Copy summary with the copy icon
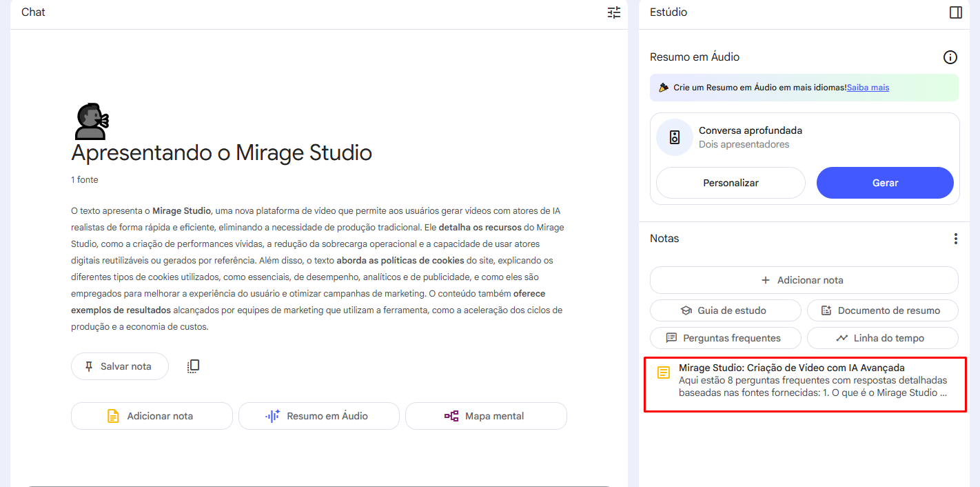 194,366
